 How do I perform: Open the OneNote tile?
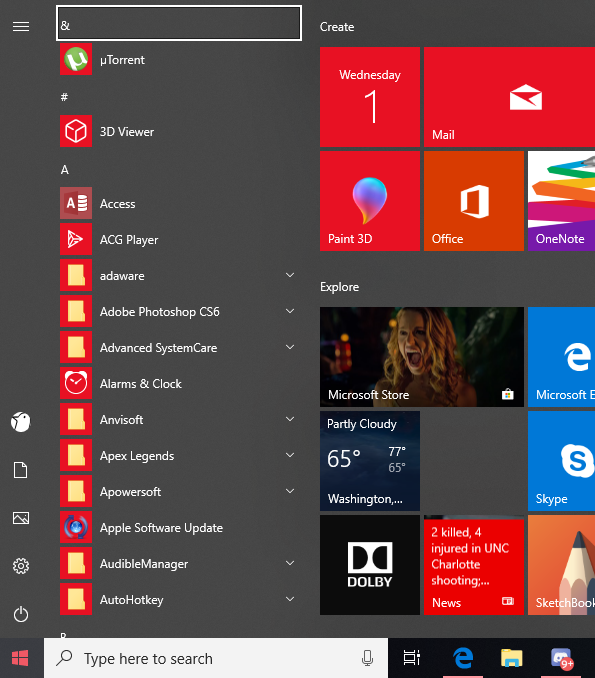pos(561,201)
